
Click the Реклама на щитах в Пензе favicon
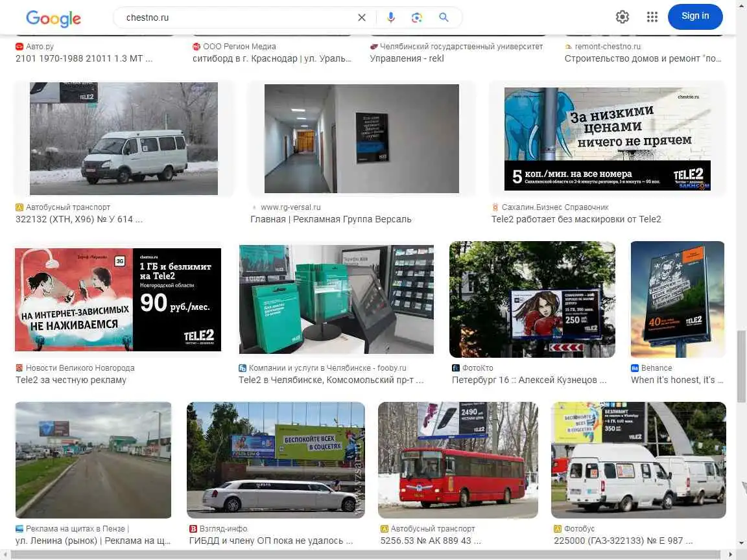19,529
